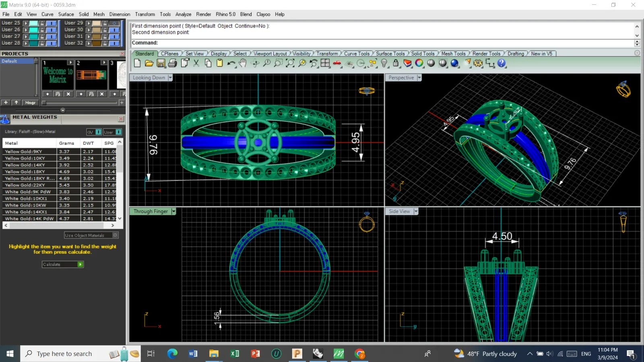Viewport: 644px width, 362px height.
Task: Open the Perspective viewport dropdown arrow
Action: coord(419,78)
